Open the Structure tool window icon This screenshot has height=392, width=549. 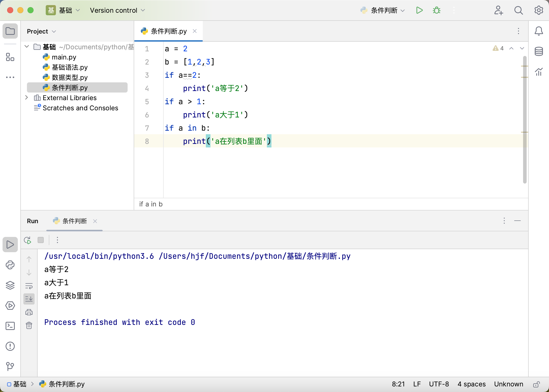[10, 57]
